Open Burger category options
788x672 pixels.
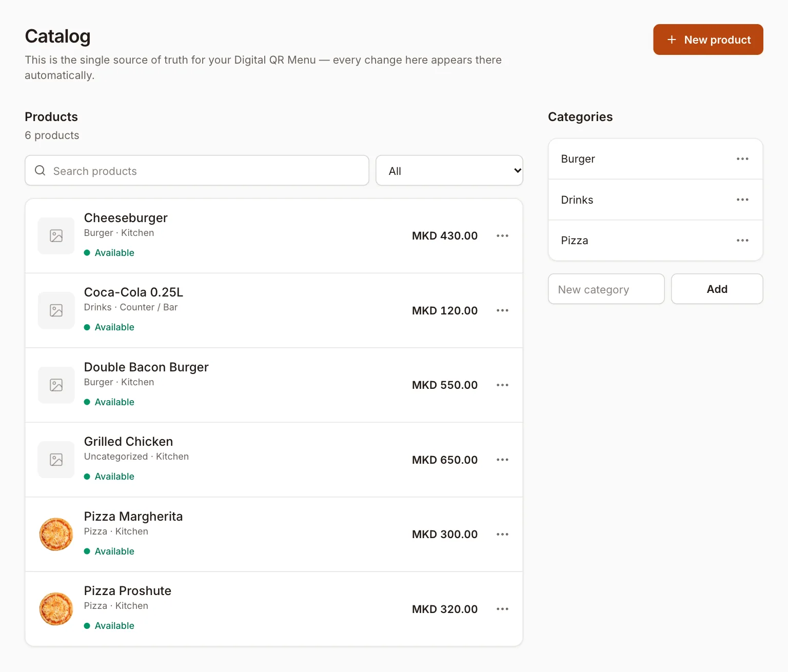coord(742,159)
